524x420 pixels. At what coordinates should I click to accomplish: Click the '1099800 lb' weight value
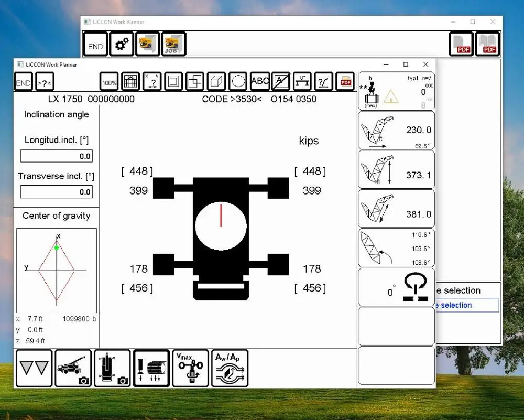79,319
